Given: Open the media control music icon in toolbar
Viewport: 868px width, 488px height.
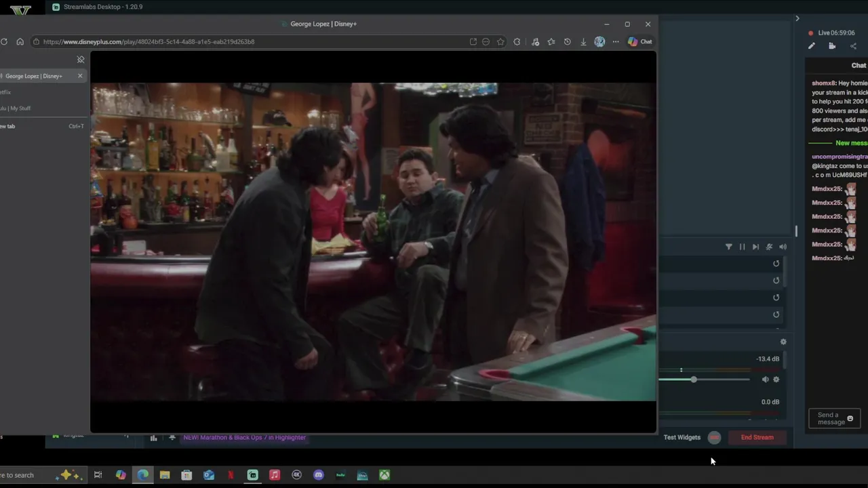Looking at the screenshot, I should tap(535, 41).
